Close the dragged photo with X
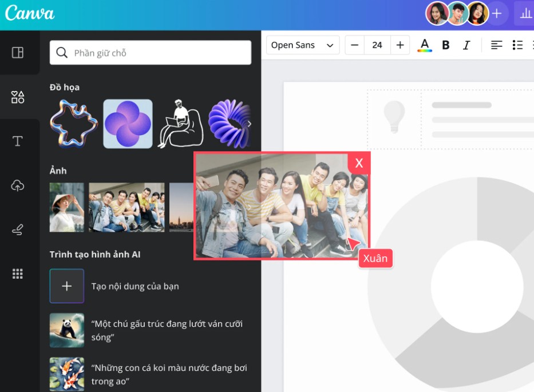The image size is (534, 392). point(359,163)
